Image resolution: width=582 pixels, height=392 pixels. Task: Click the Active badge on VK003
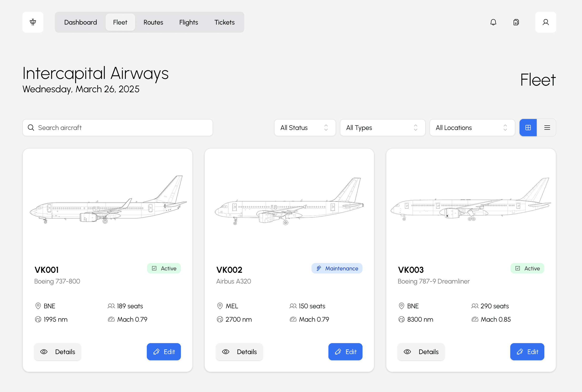click(527, 268)
